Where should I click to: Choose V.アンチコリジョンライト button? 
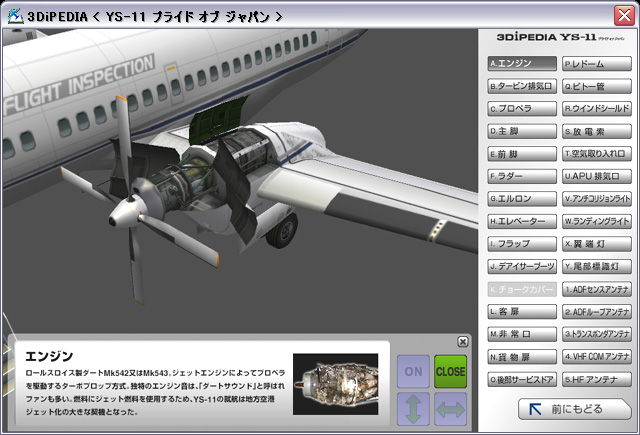[597, 199]
